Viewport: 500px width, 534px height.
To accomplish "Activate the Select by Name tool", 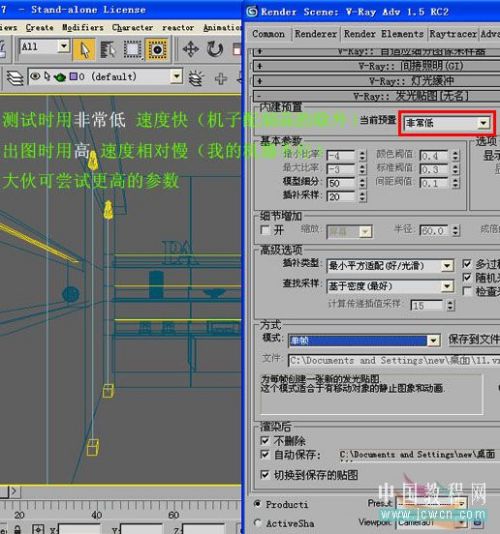I will (108, 50).
